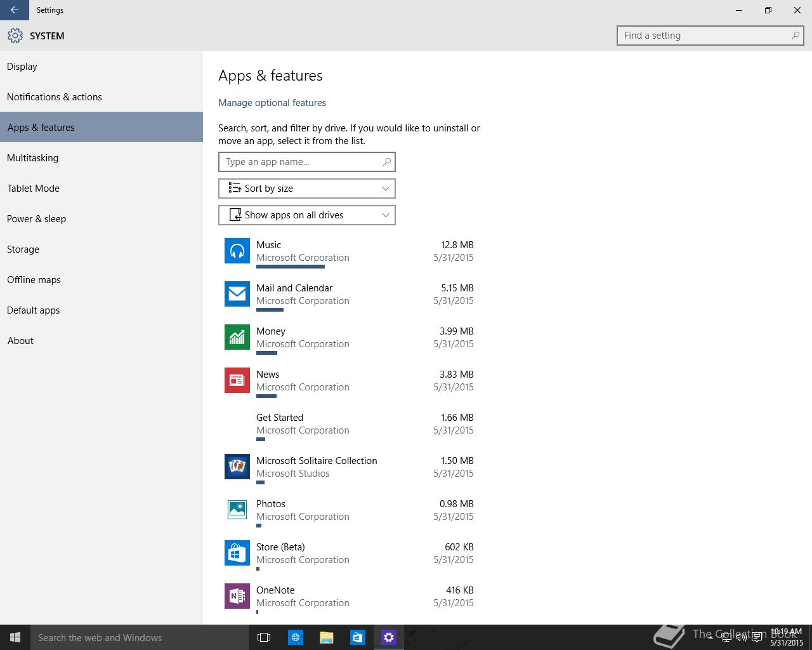Select the Music app name text
This screenshot has width=812, height=650.
tap(268, 245)
